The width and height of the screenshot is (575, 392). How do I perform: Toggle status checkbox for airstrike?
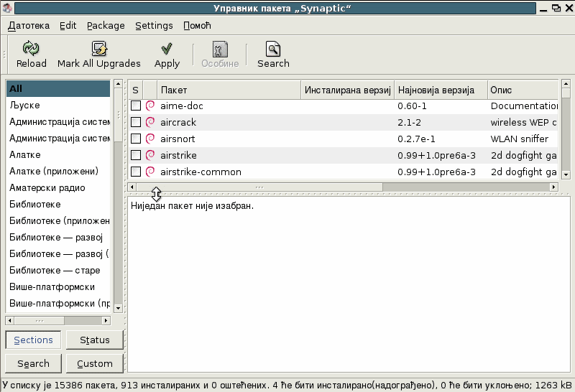click(x=136, y=155)
